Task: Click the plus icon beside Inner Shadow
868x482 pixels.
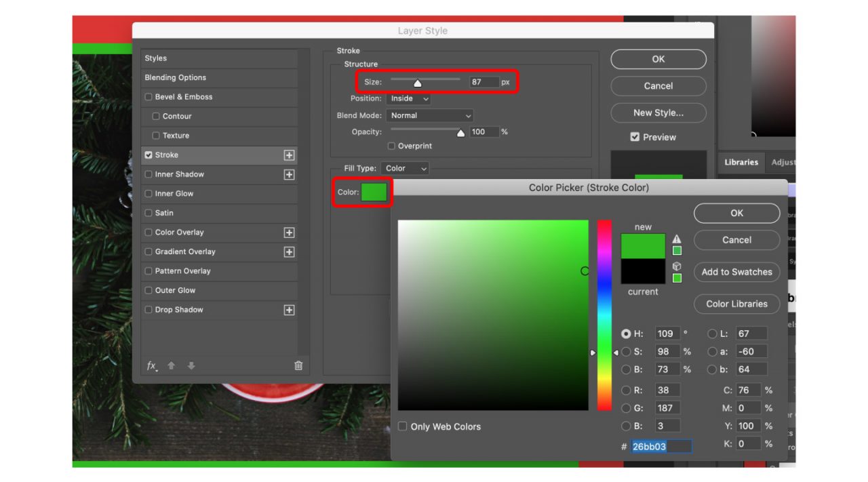Action: 289,174
